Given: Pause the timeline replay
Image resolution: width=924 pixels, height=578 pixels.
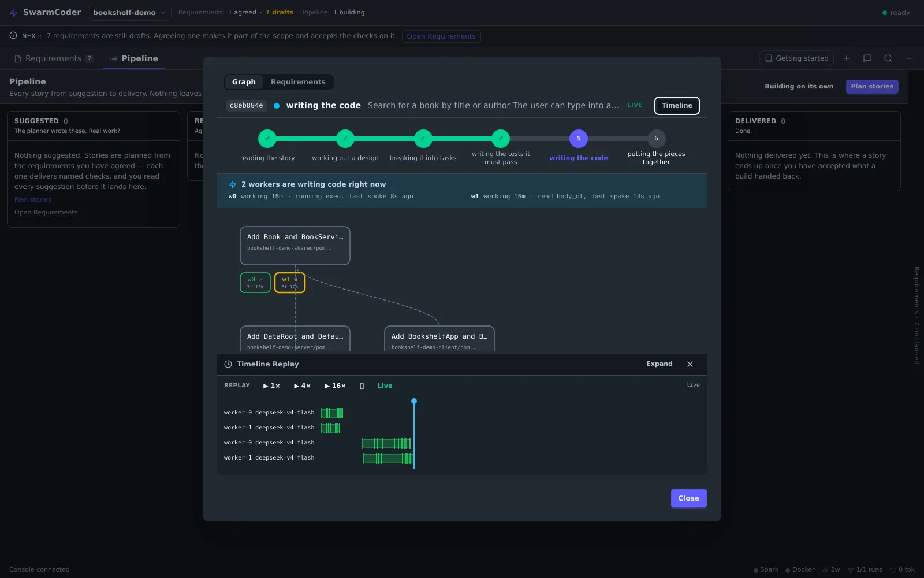Looking at the screenshot, I should [x=362, y=386].
